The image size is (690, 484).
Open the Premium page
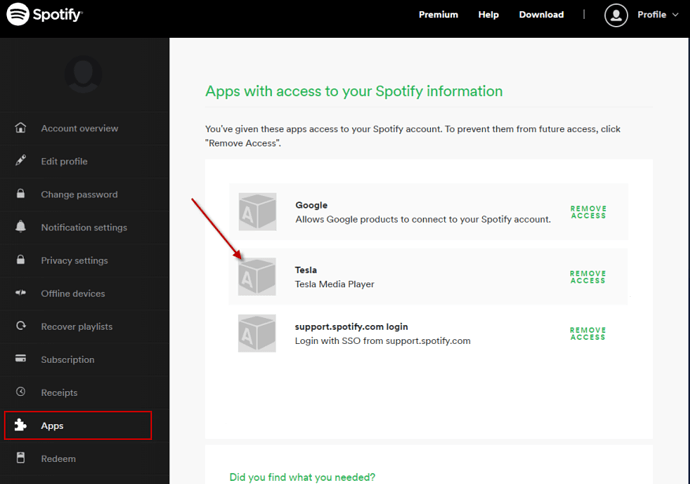coord(438,15)
